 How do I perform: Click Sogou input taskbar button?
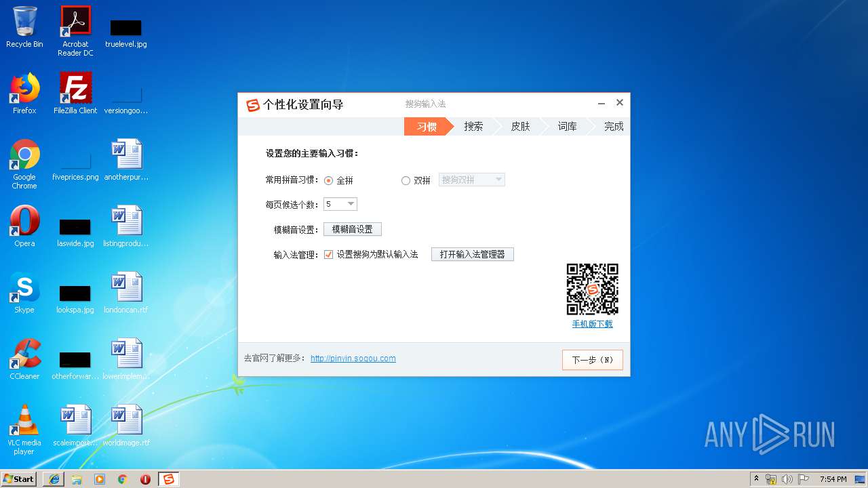[169, 479]
